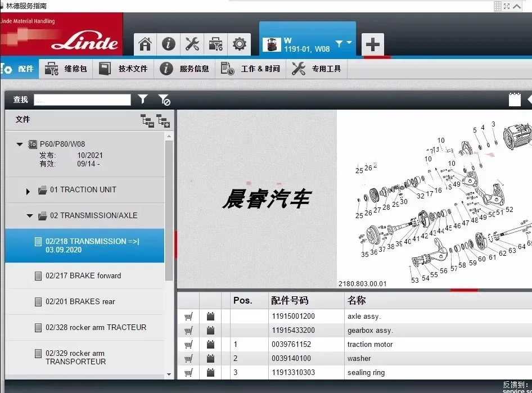This screenshot has height=393, width=532.
Task: Select part number 11915001200
Action: pyautogui.click(x=293, y=317)
